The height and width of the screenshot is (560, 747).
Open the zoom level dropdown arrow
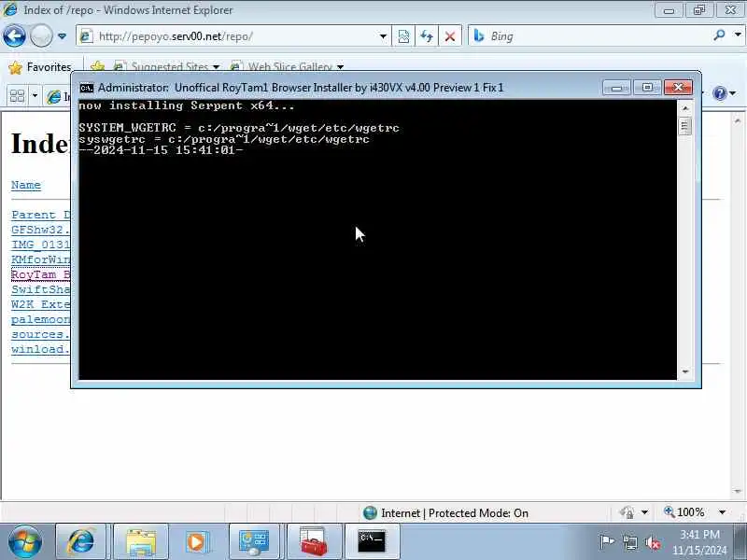(x=722, y=512)
